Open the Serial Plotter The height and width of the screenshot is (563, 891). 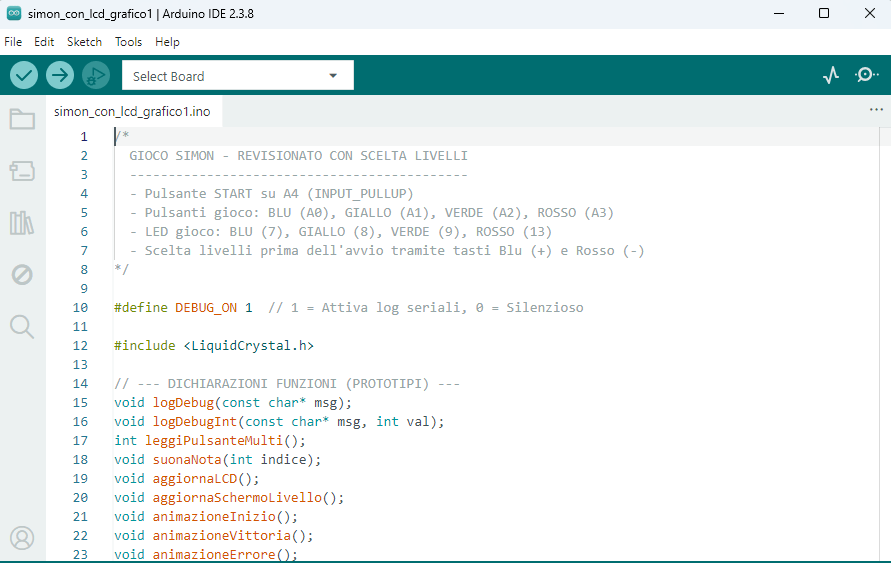(x=831, y=75)
